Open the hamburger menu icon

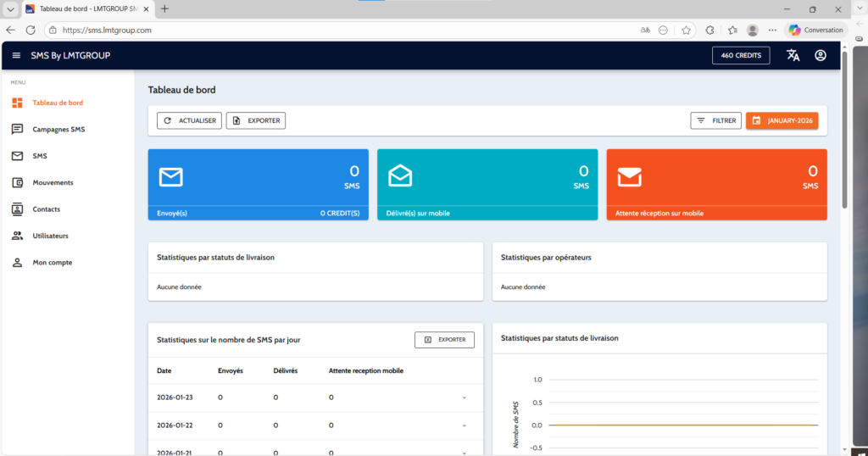point(16,56)
